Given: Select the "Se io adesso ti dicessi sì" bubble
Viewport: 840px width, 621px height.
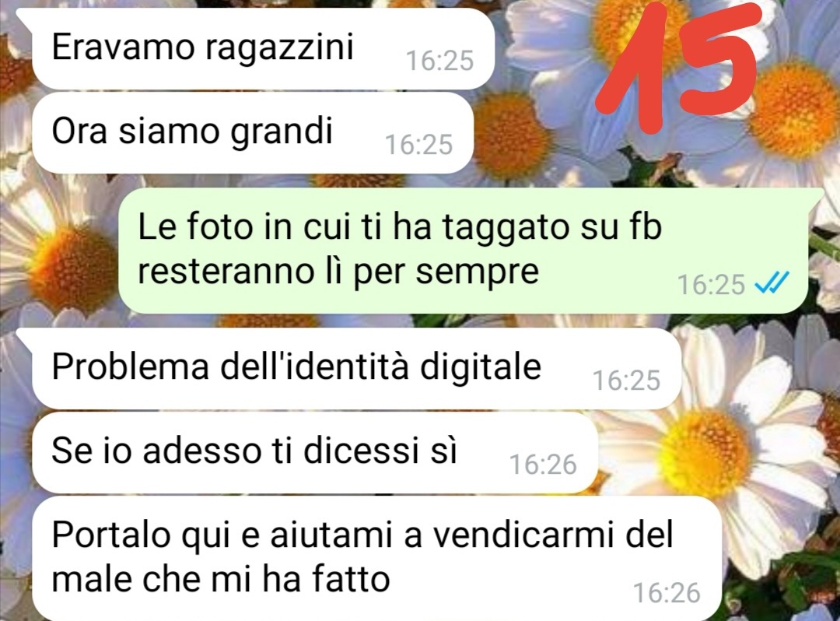Looking at the screenshot, I should pos(315,453).
